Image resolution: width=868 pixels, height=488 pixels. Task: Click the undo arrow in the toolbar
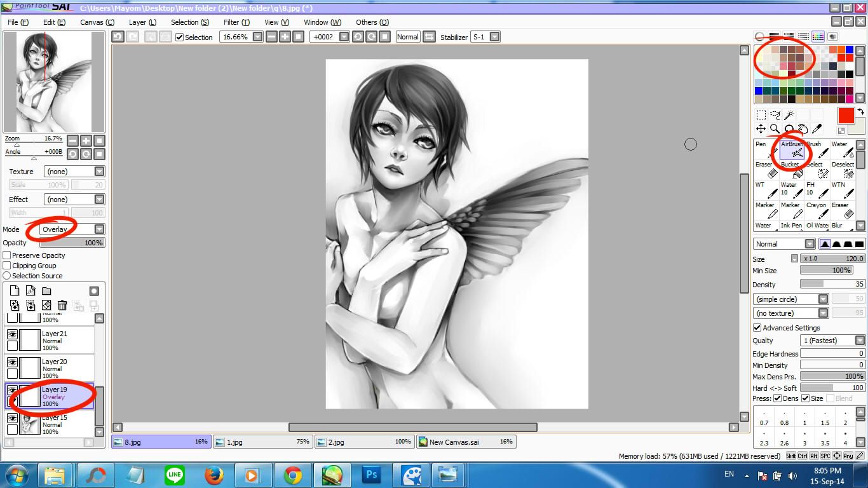[118, 37]
